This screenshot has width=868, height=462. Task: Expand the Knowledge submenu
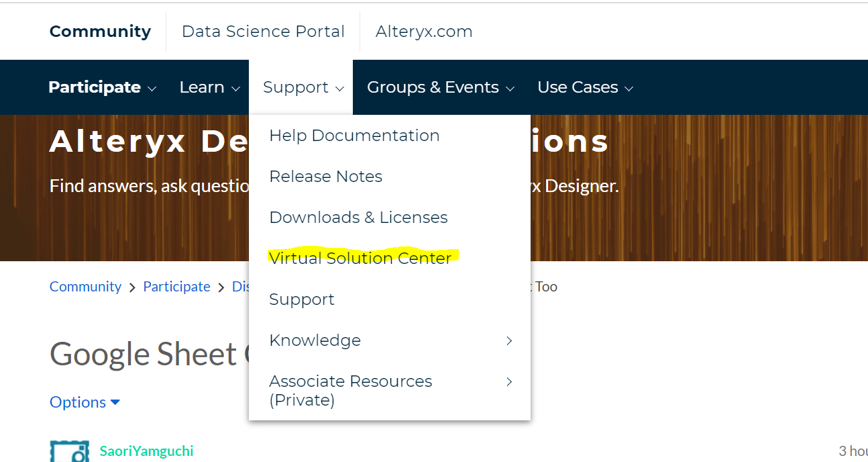click(315, 340)
